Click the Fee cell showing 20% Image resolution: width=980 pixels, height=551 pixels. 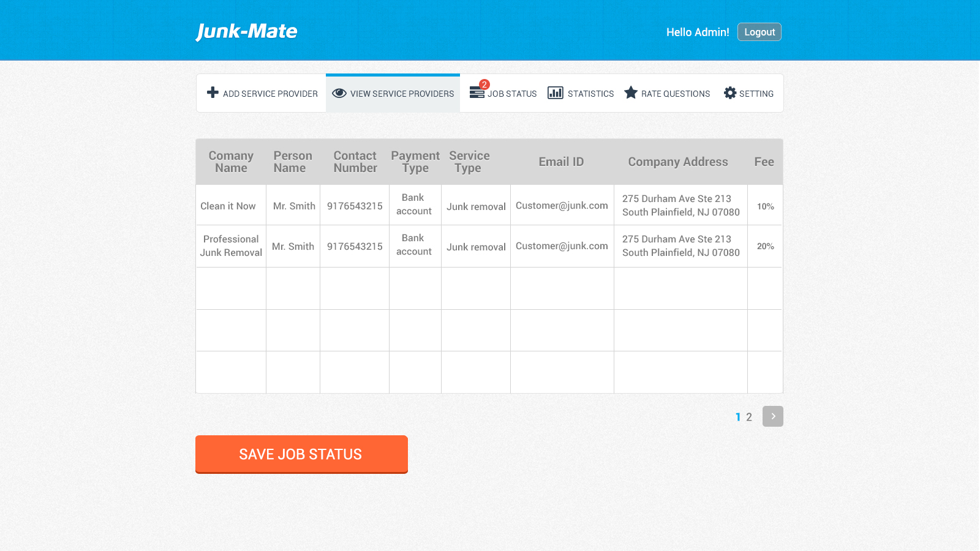point(764,246)
